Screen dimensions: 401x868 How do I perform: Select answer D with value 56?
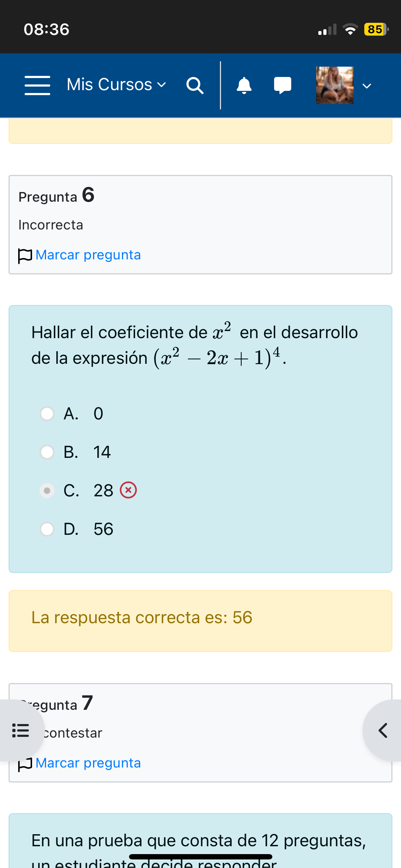tap(47, 529)
